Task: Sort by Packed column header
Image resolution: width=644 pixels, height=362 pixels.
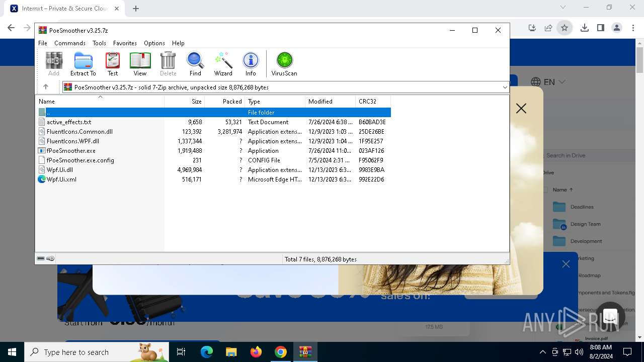Action: tap(225, 102)
